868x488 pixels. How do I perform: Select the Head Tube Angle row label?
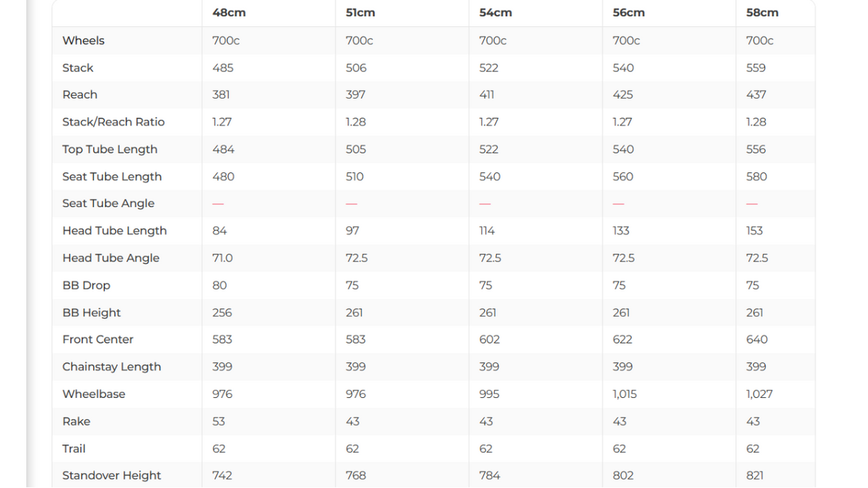(111, 258)
